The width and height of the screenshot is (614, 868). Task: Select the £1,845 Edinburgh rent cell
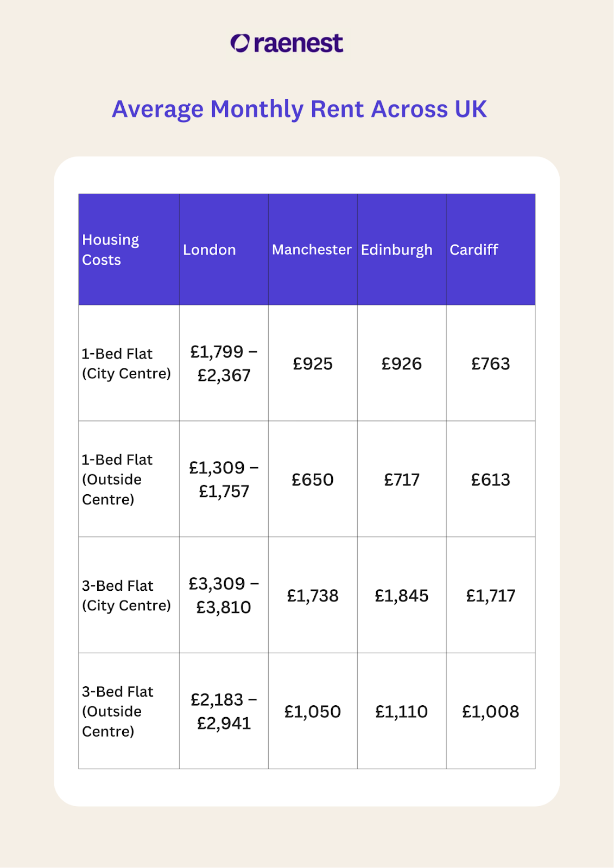click(x=402, y=596)
